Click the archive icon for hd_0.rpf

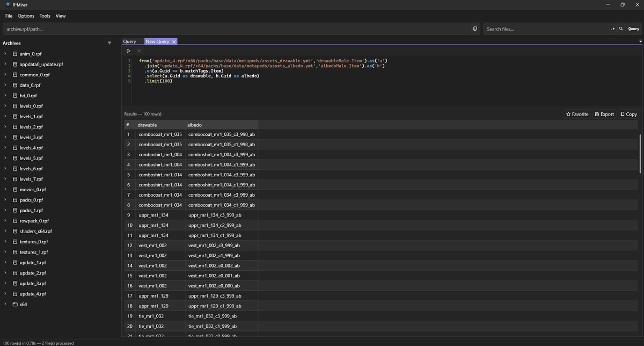(15, 96)
